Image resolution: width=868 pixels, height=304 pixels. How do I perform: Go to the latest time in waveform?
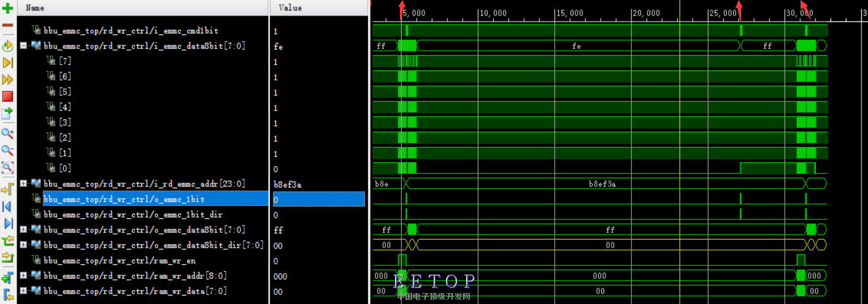tap(7, 223)
